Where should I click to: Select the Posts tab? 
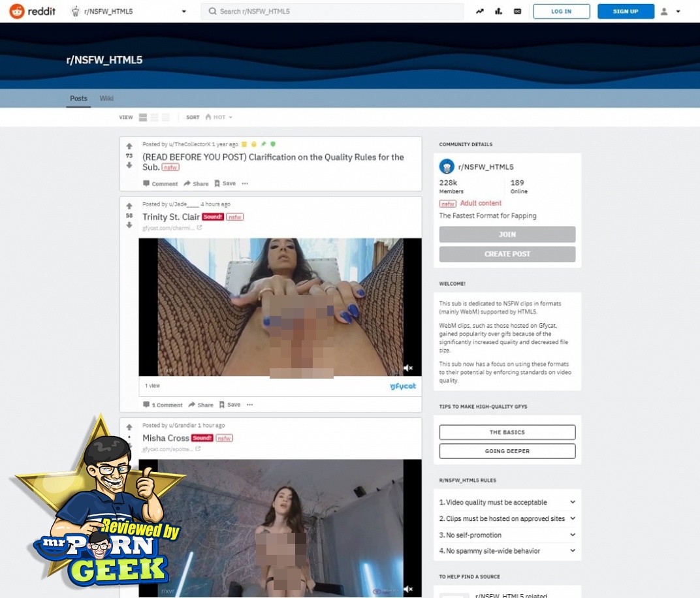tap(78, 99)
